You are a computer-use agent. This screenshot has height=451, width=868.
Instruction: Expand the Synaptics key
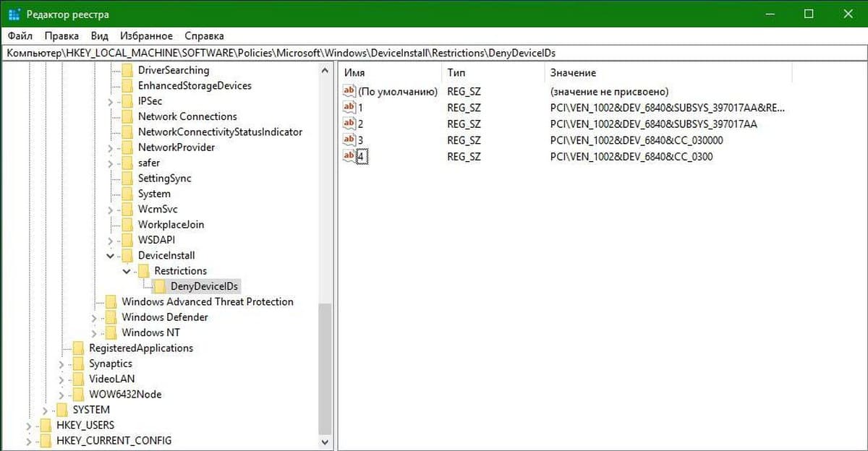(x=61, y=364)
